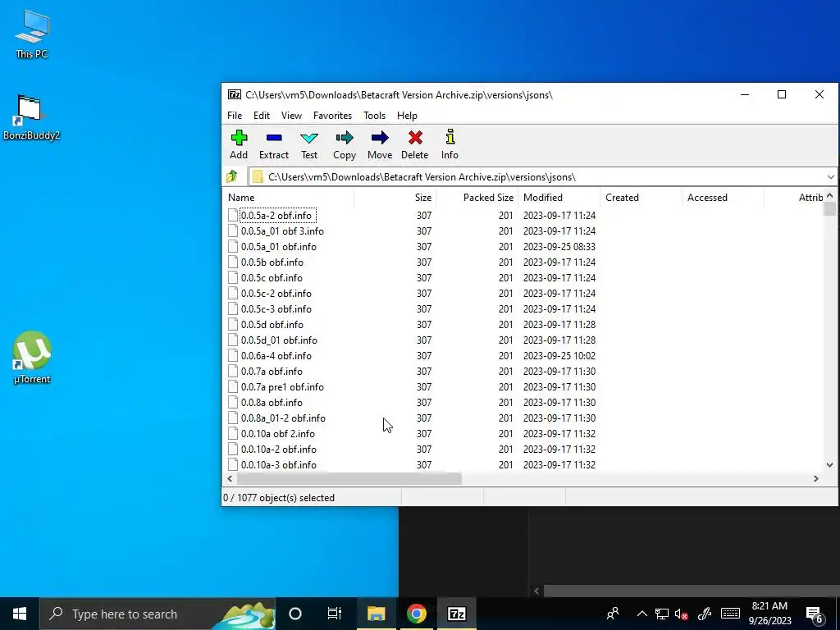
Task: Open the Windows Start menu
Action: tap(20, 614)
